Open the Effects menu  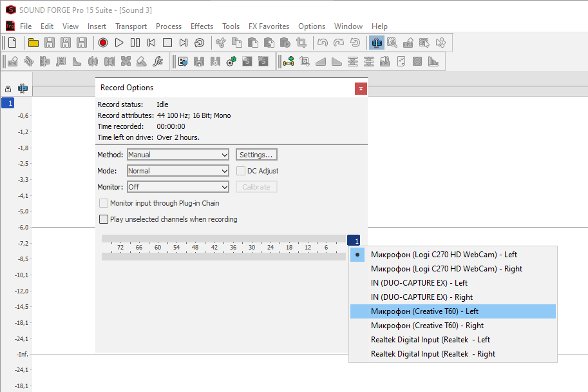click(x=202, y=26)
